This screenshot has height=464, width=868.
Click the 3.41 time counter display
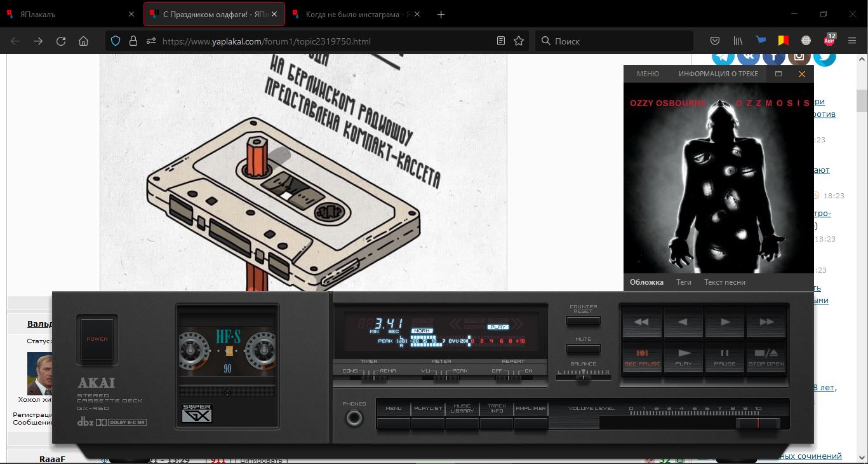coord(387,323)
